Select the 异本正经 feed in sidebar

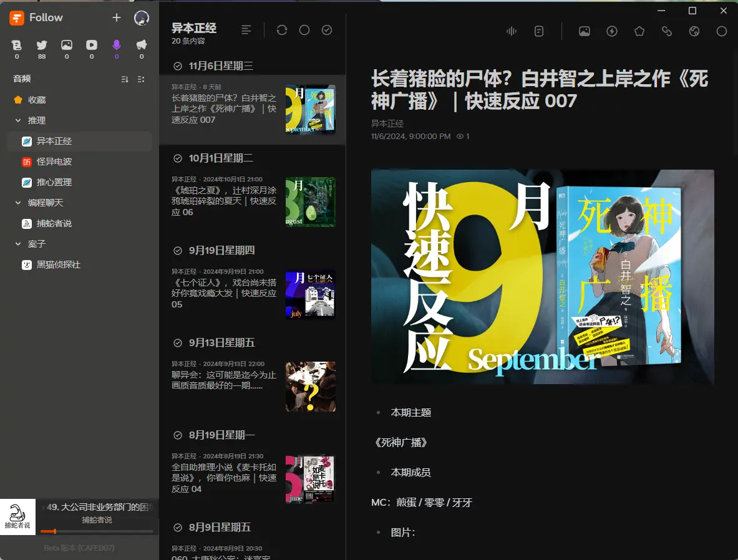[x=80, y=141]
